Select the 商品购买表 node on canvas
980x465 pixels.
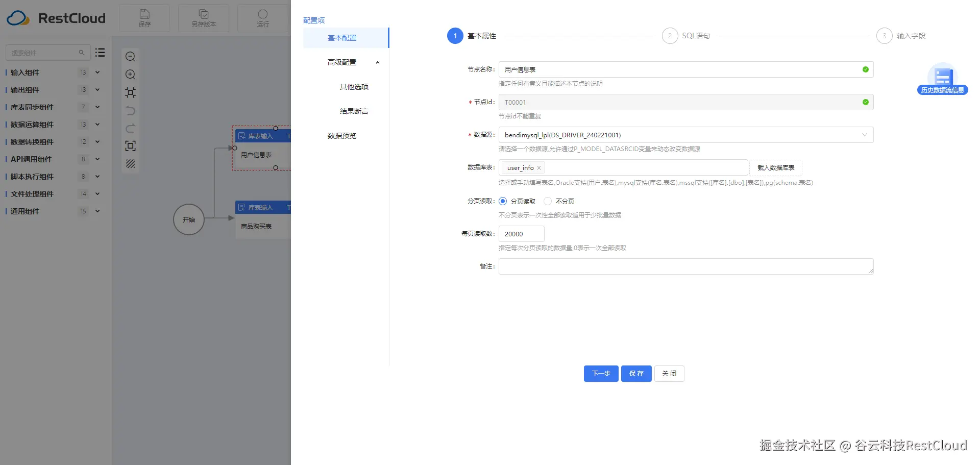pos(263,219)
